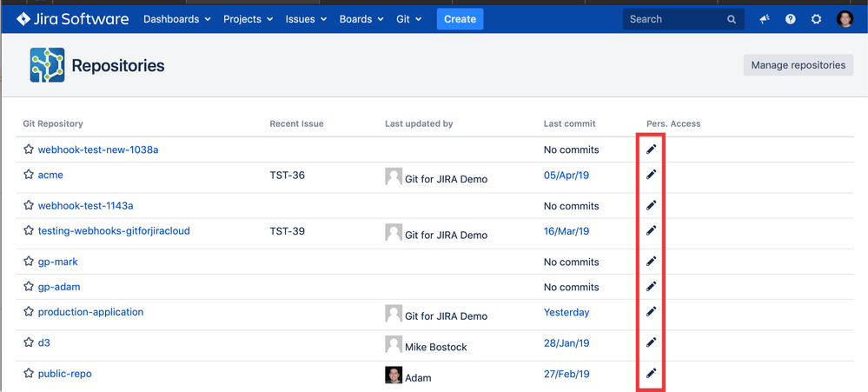The height and width of the screenshot is (392, 868).
Task: Star the gp-mark repository
Action: [x=29, y=262]
